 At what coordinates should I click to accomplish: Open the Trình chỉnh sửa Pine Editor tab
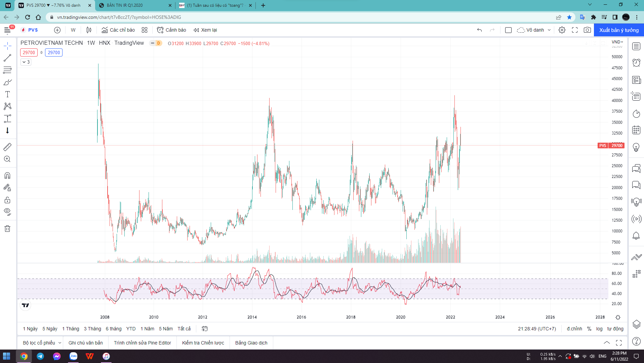(x=142, y=343)
